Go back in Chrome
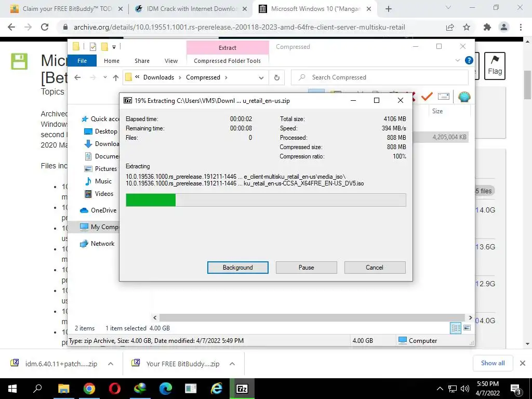The image size is (532, 399). pos(11,27)
